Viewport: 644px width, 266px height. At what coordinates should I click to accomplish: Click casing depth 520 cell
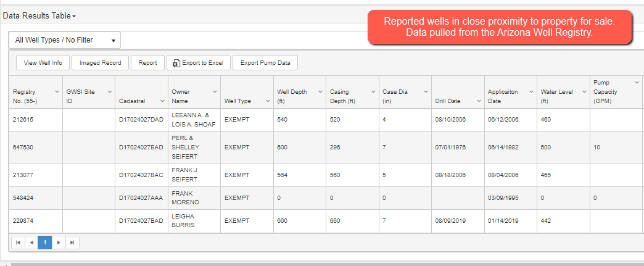352,120
